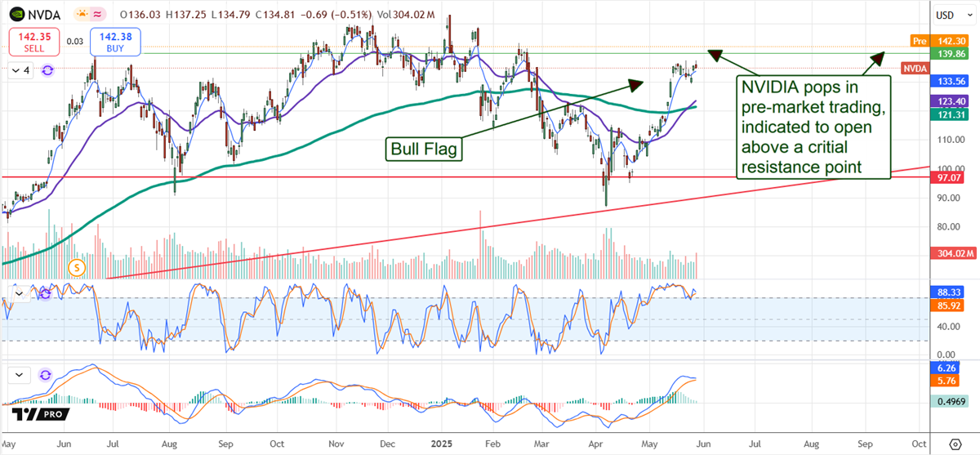The image size is (980, 455).
Task: Click the 0.03 spread value
Action: pyautogui.click(x=75, y=41)
